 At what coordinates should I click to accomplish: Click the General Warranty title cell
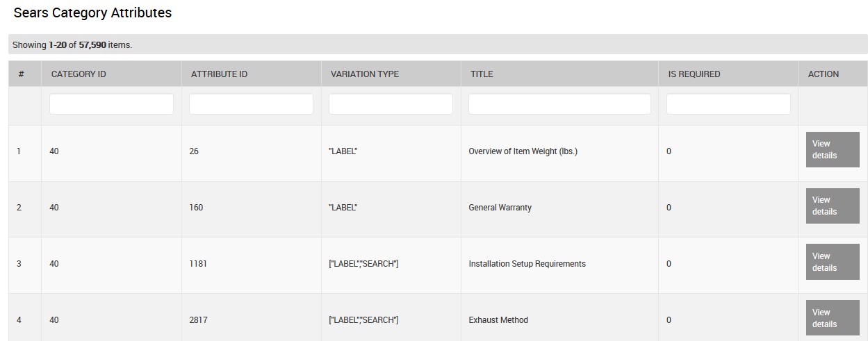(x=500, y=208)
